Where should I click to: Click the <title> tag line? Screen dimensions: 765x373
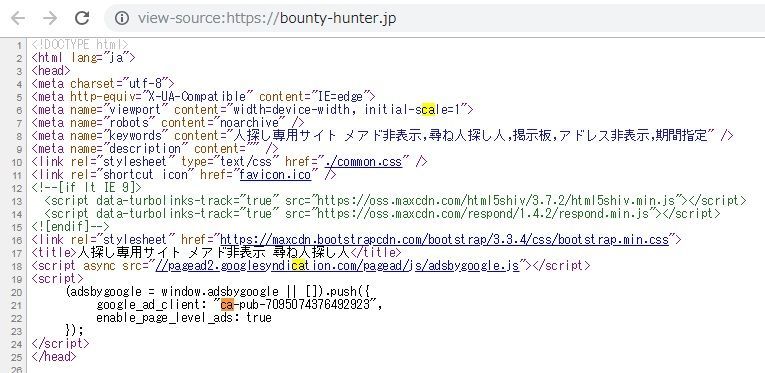click(217, 253)
